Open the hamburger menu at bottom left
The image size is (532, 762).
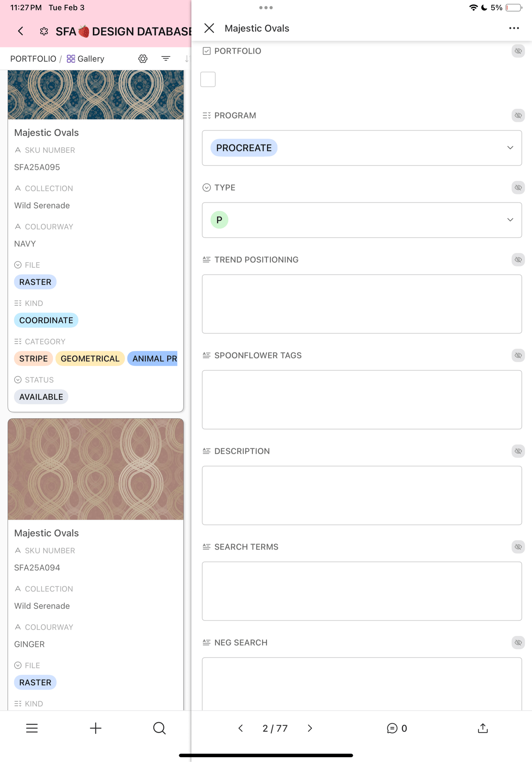[32, 728]
